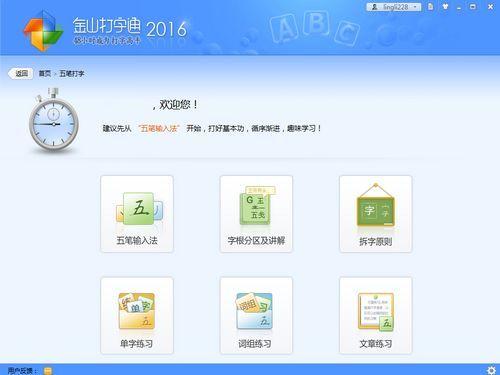Click the stopwatch clock image
The height and width of the screenshot is (375, 500).
pos(54,121)
